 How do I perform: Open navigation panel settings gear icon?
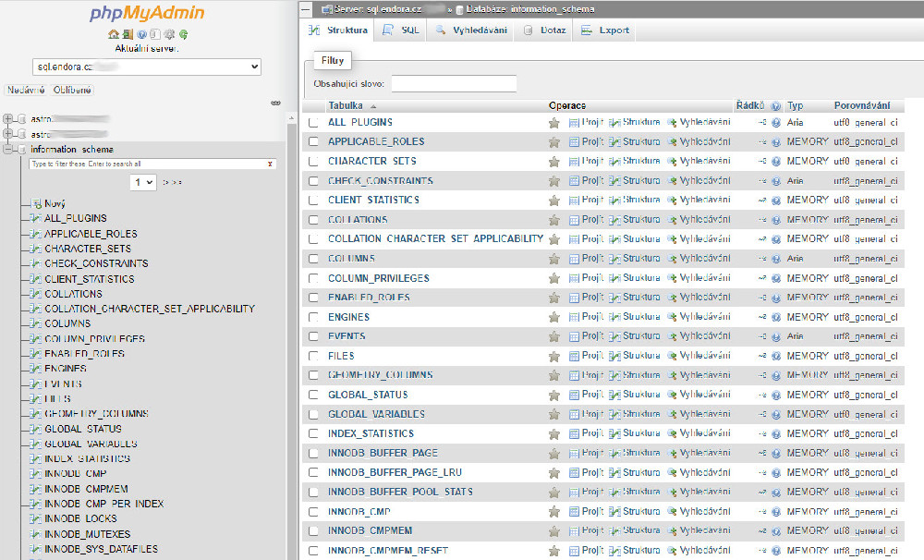[169, 34]
